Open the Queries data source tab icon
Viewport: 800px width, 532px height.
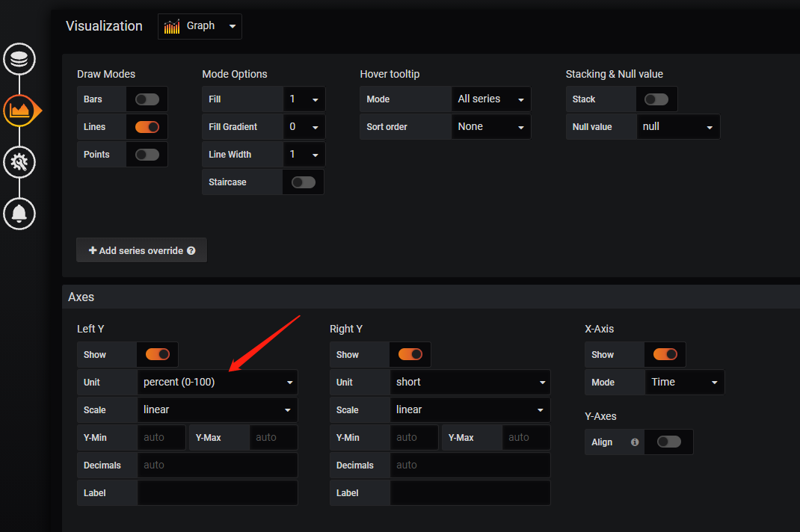19,60
